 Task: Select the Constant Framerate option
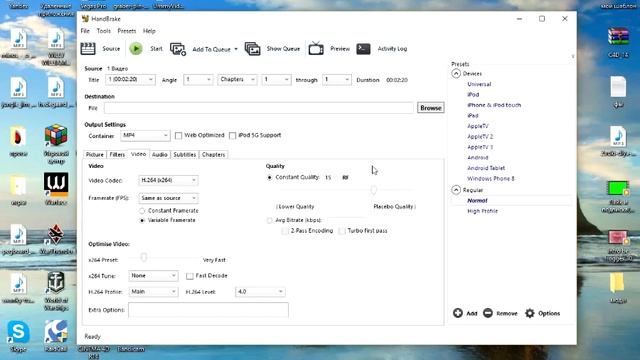tap(142, 211)
